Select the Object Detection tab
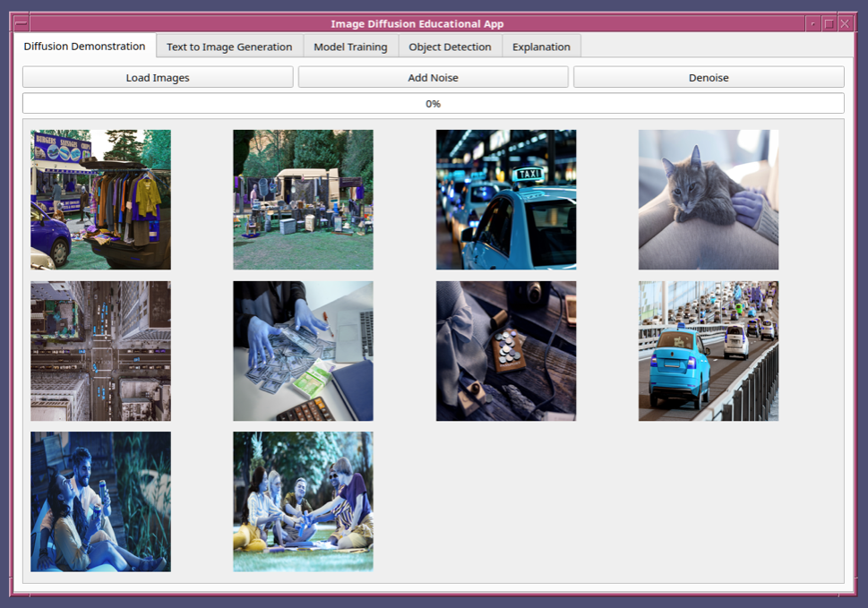The image size is (868, 608). pos(450,47)
